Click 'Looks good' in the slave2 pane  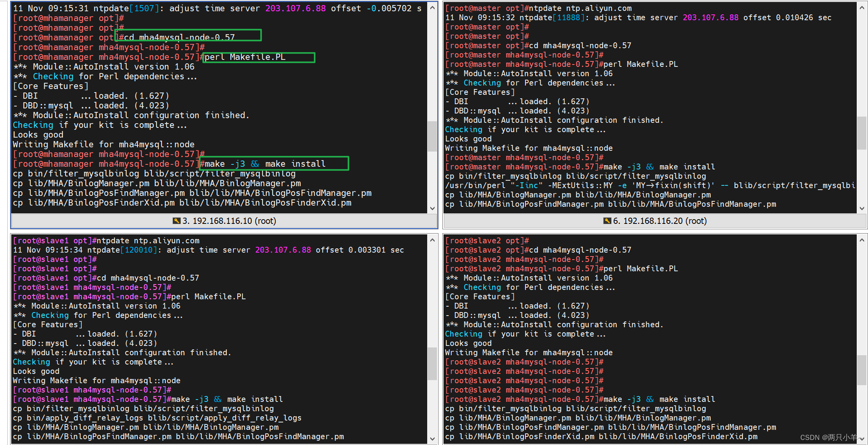click(468, 343)
